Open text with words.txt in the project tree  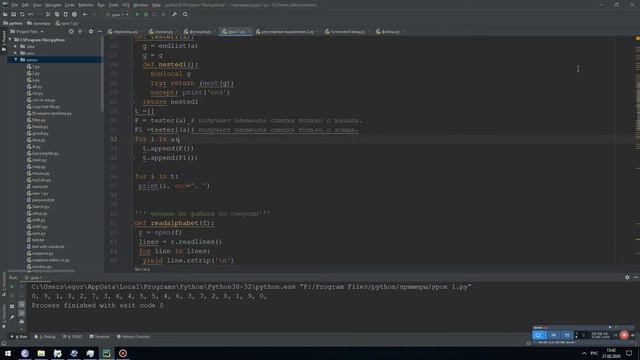pos(45,247)
